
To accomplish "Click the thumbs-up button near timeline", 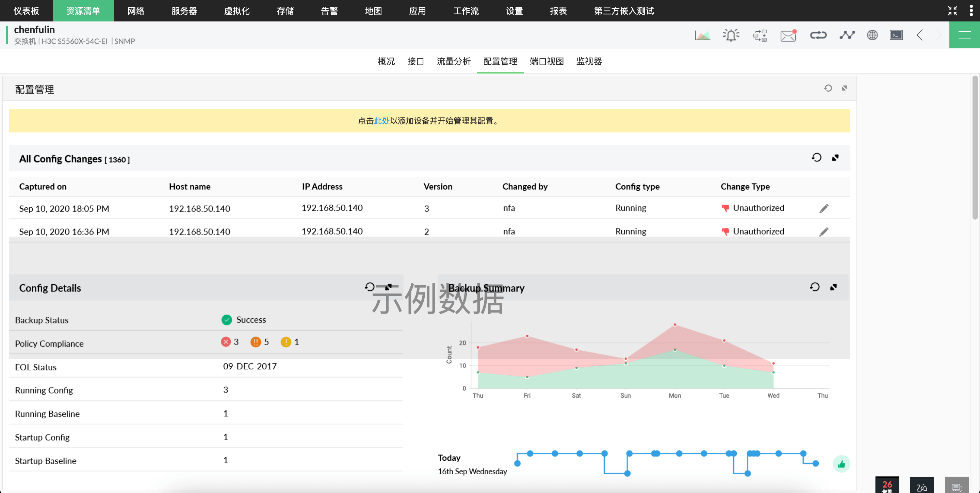I will point(841,464).
